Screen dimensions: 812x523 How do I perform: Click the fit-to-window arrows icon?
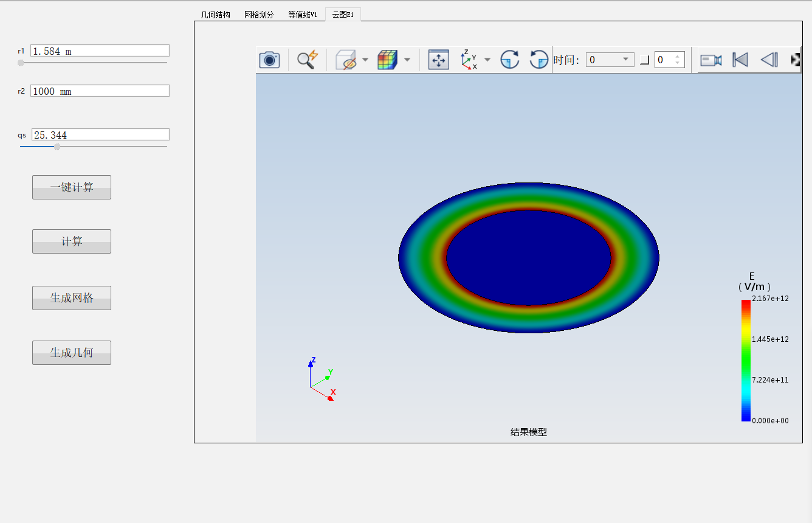pos(439,60)
